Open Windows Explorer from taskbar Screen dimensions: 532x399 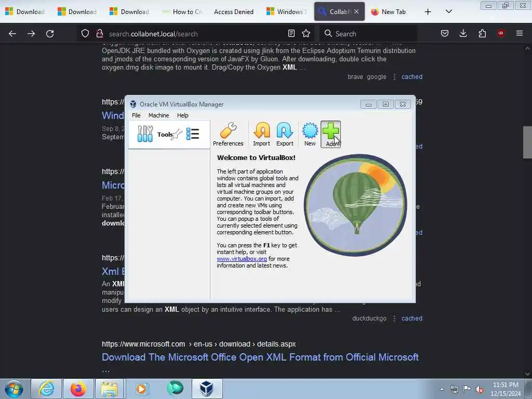(110, 389)
